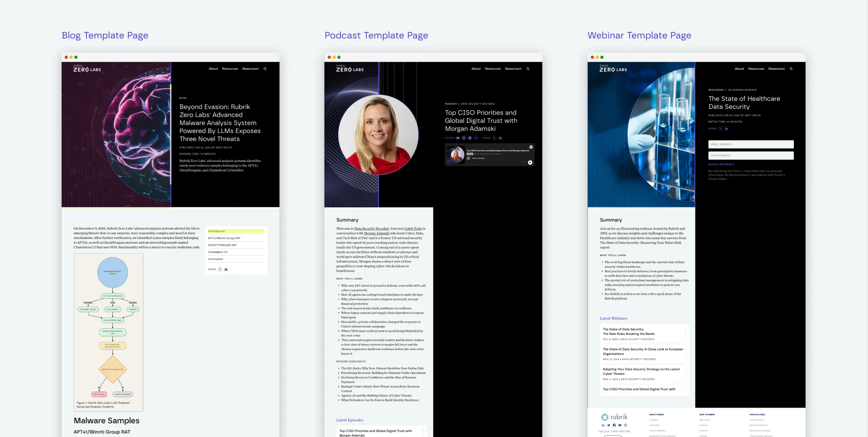
Task: Click the Zero Labs logo on Webinar template
Action: coord(613,69)
